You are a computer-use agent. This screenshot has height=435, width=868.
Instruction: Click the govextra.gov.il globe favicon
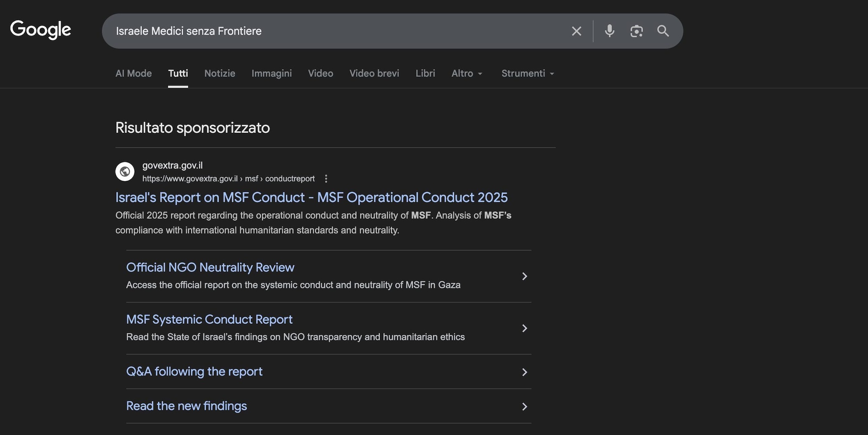point(125,172)
